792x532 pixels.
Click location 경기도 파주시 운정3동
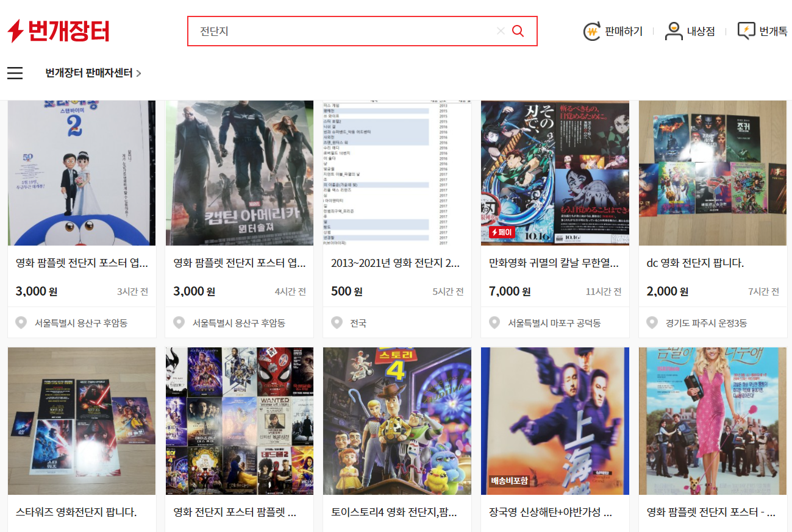[706, 323]
